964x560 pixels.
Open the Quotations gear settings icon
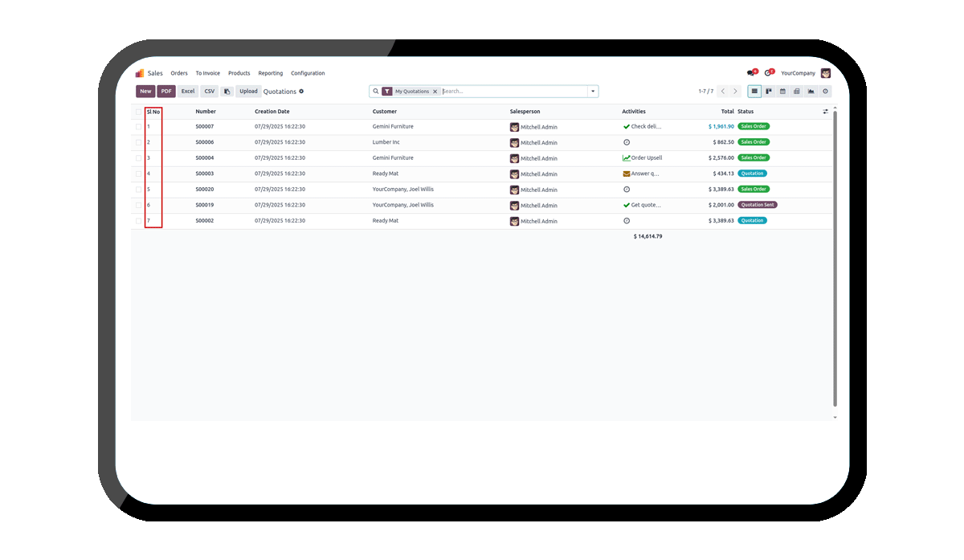[x=301, y=91]
